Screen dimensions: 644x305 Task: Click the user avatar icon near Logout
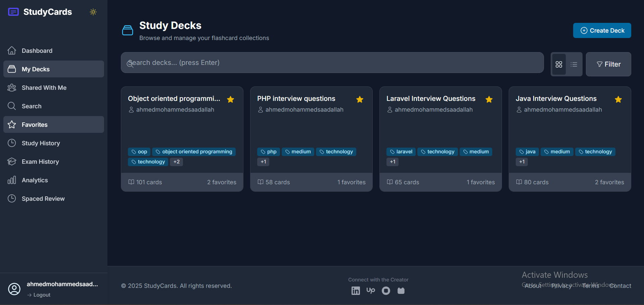tap(14, 289)
